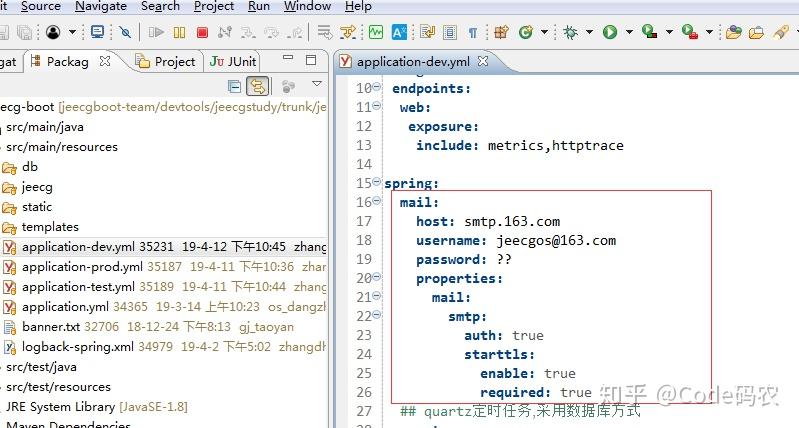Click the New Java Package icon
The height and width of the screenshot is (428, 799).
point(501,33)
